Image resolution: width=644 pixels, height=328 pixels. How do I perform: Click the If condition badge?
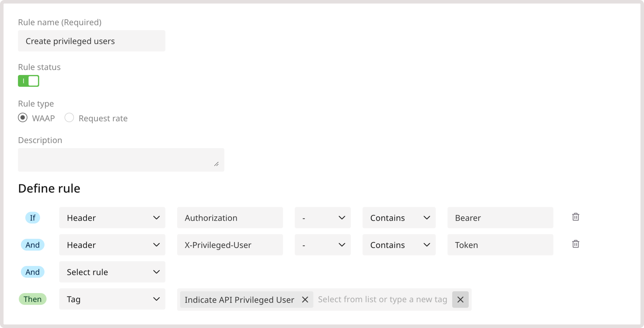pyautogui.click(x=33, y=218)
